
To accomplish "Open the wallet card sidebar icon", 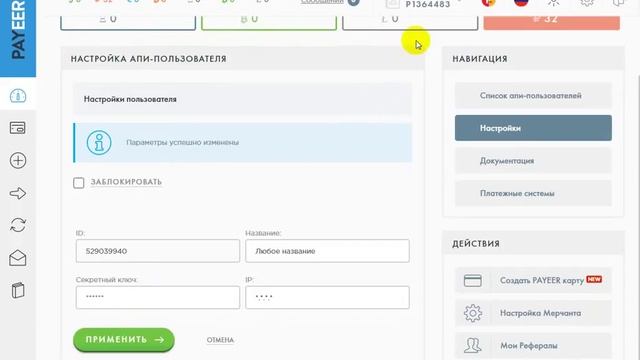I will click(x=18, y=128).
